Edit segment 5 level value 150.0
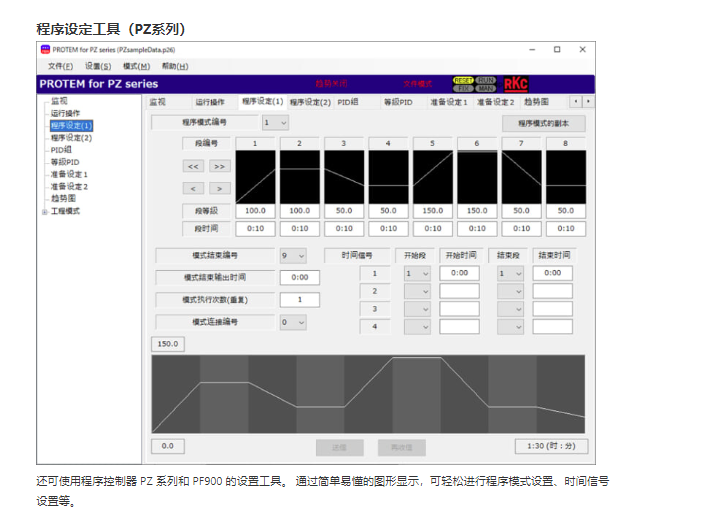702x520 pixels. pos(432,211)
